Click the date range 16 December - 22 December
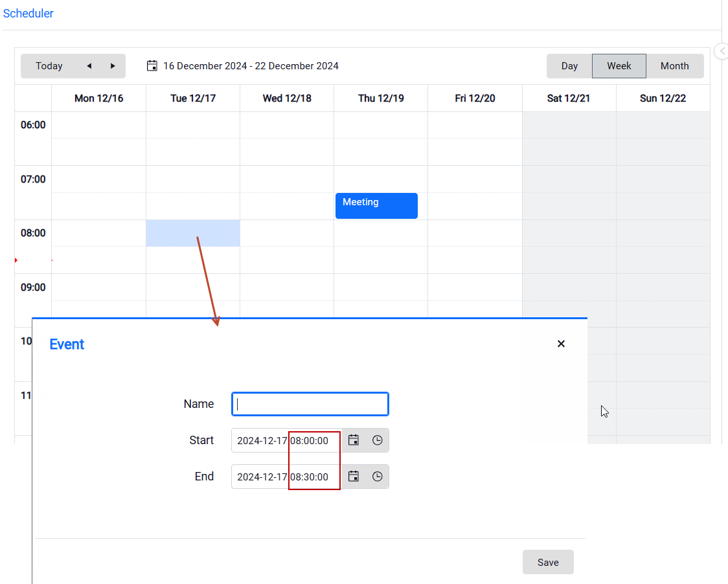This screenshot has width=728, height=584. click(x=251, y=66)
